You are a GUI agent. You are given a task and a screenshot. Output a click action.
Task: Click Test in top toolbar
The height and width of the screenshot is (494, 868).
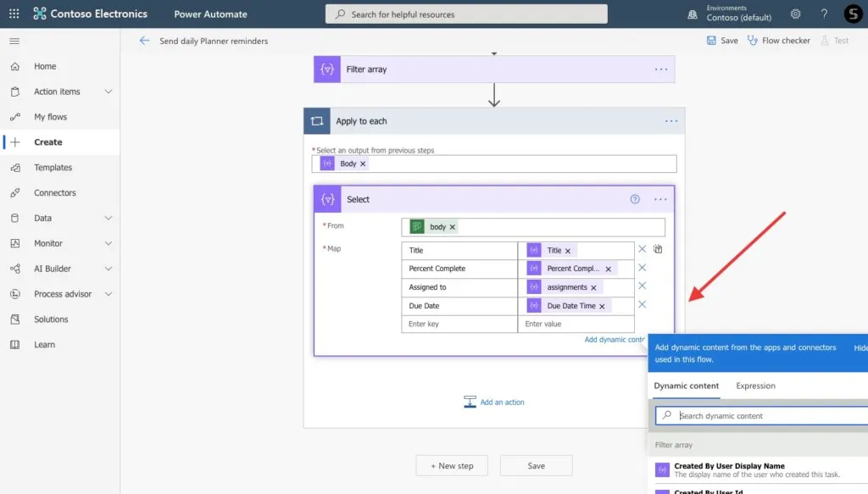click(835, 41)
